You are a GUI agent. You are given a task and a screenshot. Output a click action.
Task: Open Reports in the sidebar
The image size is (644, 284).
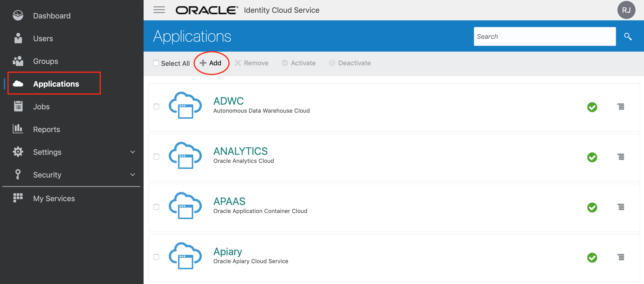(x=46, y=129)
